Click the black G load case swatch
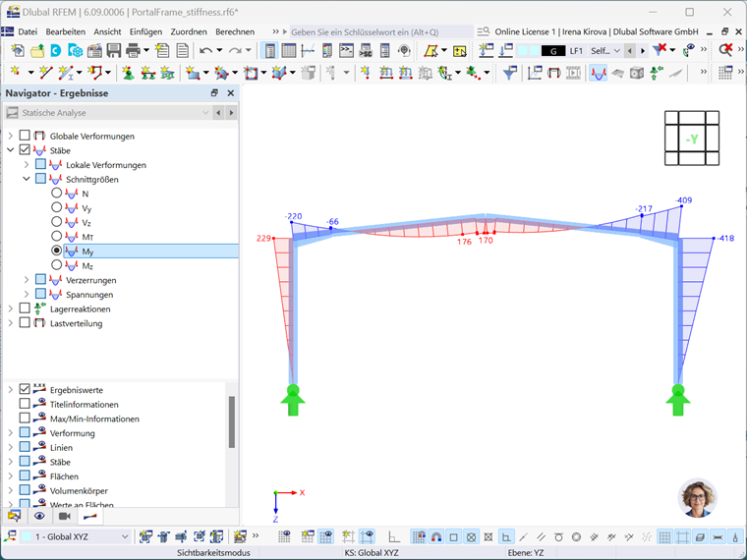747x560 pixels. [553, 51]
